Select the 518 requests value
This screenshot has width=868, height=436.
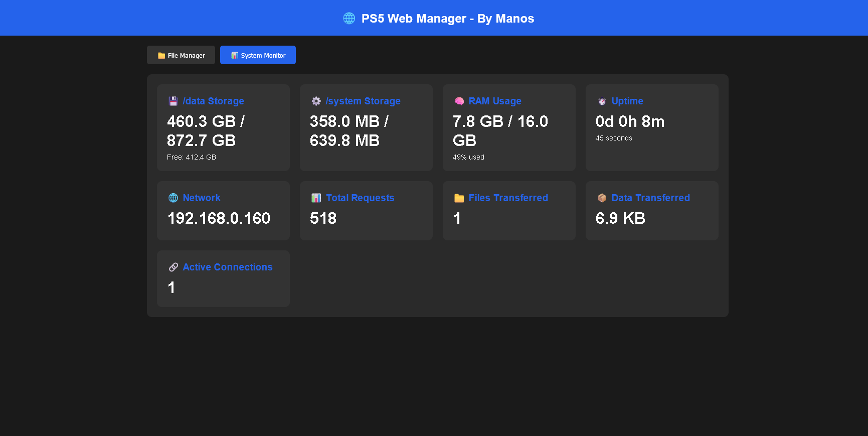323,219
